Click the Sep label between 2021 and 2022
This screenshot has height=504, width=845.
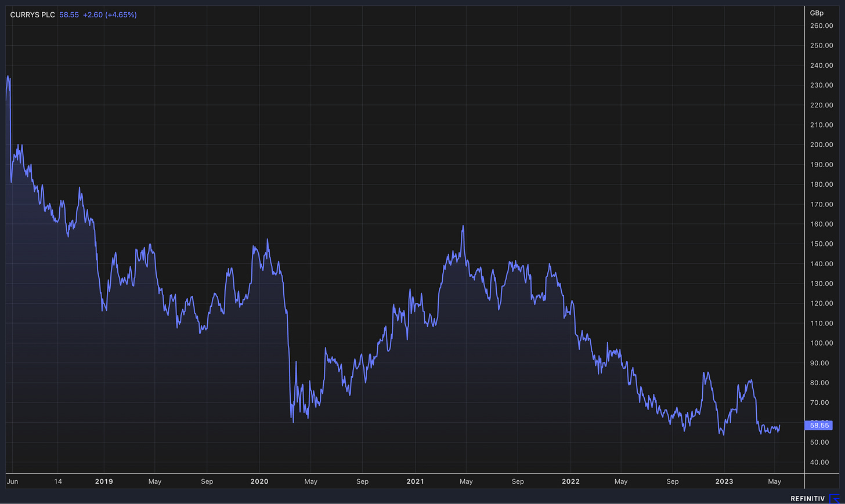[518, 481]
